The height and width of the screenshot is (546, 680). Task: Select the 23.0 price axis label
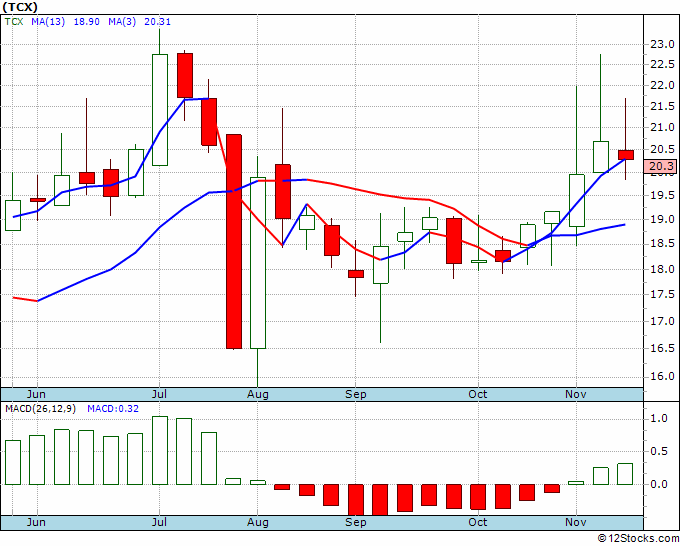(x=662, y=44)
